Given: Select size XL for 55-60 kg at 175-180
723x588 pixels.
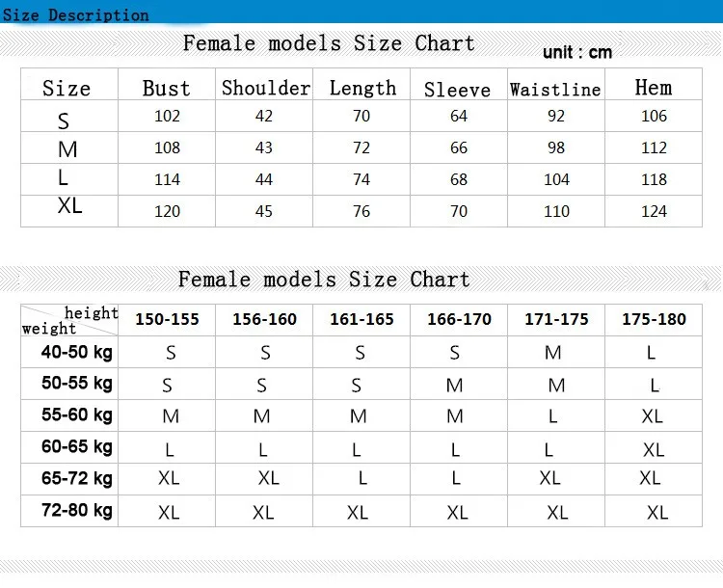Looking at the screenshot, I should [x=652, y=416].
